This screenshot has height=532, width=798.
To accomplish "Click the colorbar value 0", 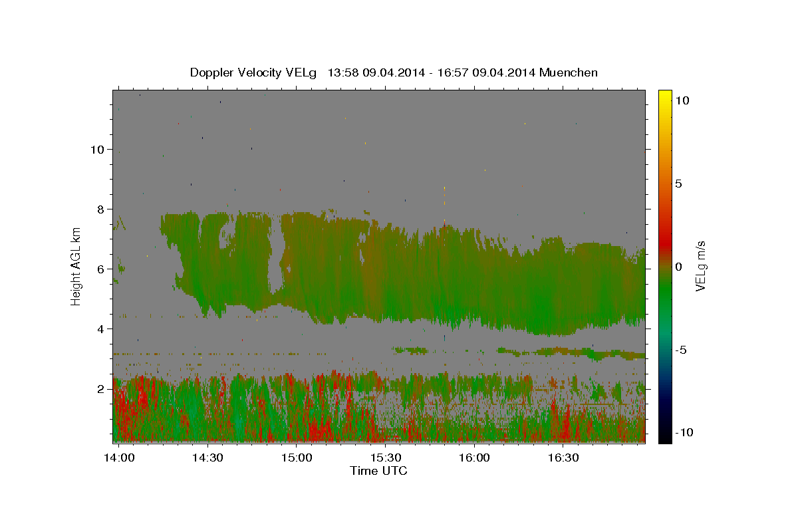I will [x=678, y=267].
